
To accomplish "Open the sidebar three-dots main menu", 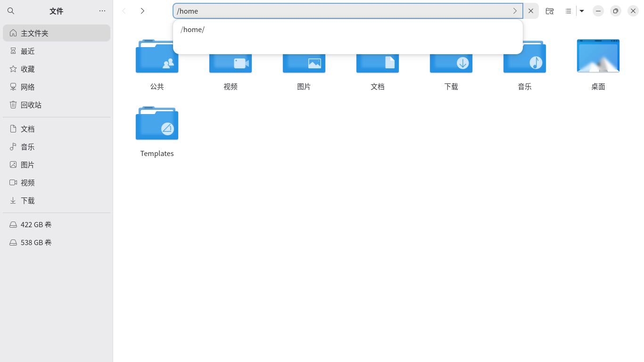I will [x=102, y=11].
